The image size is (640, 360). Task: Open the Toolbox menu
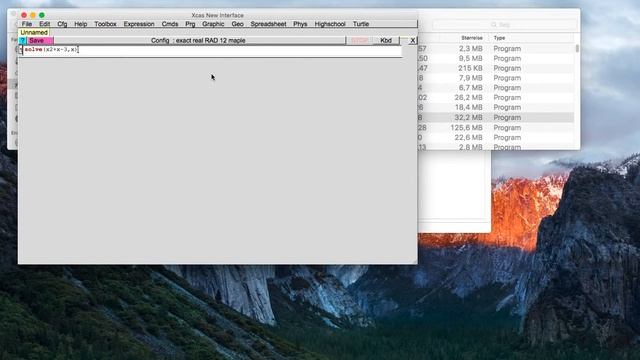tap(105, 24)
